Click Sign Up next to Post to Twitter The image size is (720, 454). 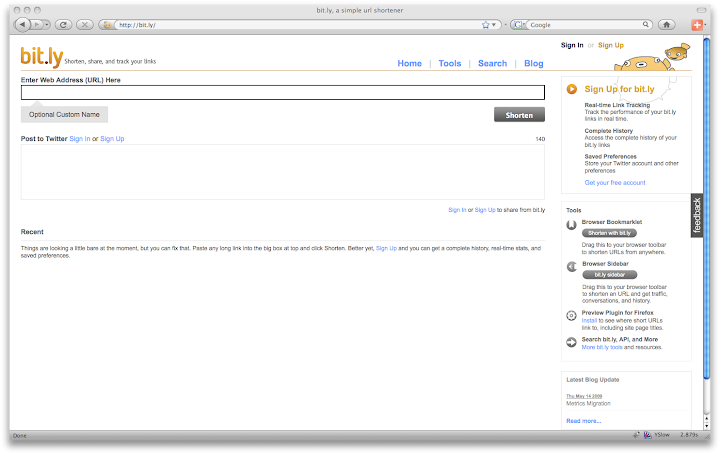coord(112,139)
